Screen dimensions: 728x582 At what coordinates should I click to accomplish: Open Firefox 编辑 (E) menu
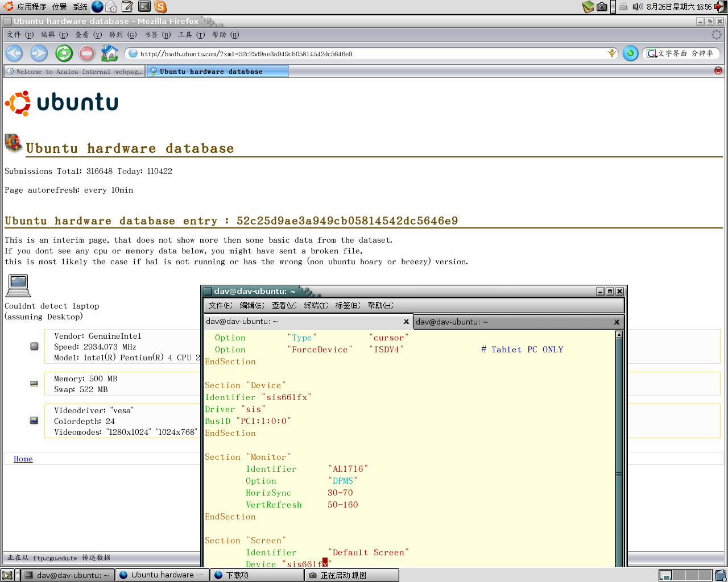click(x=54, y=35)
